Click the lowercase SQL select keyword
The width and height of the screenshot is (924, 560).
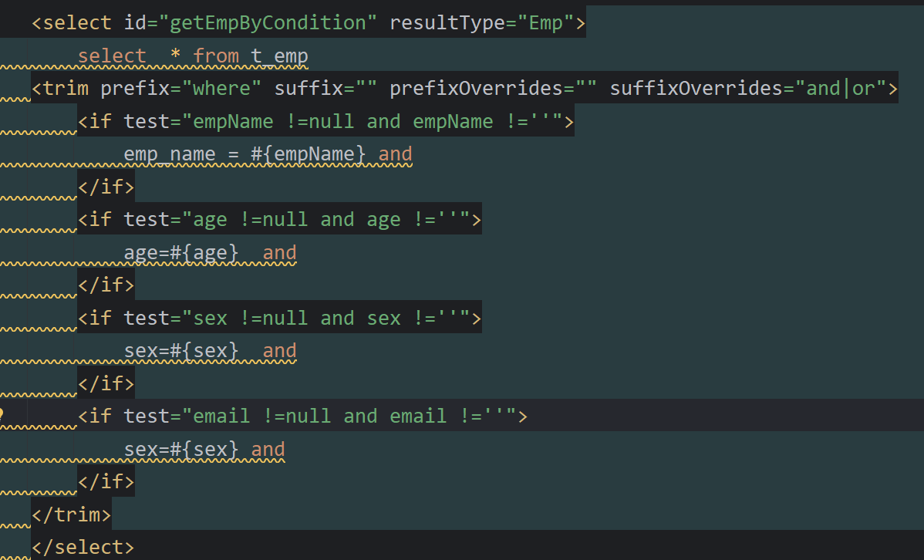[112, 56]
